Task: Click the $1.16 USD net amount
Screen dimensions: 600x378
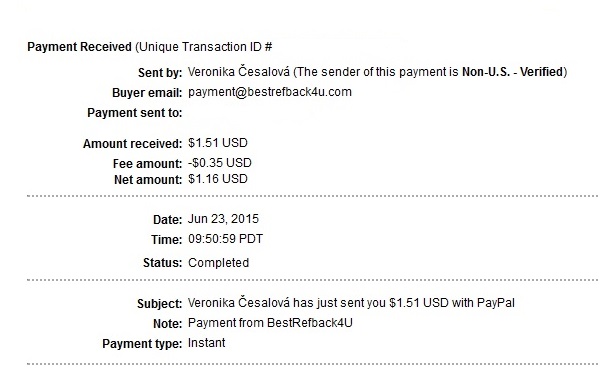Action: point(218,179)
